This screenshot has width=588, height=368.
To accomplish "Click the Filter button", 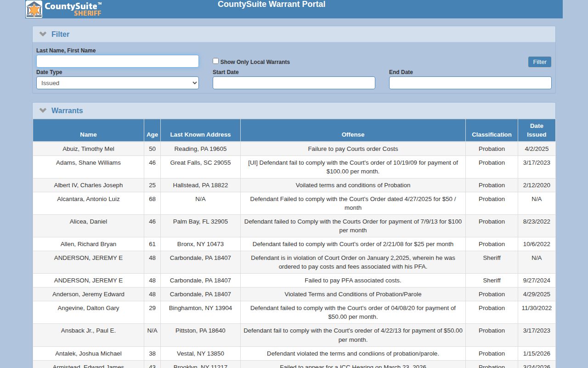I will (540, 62).
